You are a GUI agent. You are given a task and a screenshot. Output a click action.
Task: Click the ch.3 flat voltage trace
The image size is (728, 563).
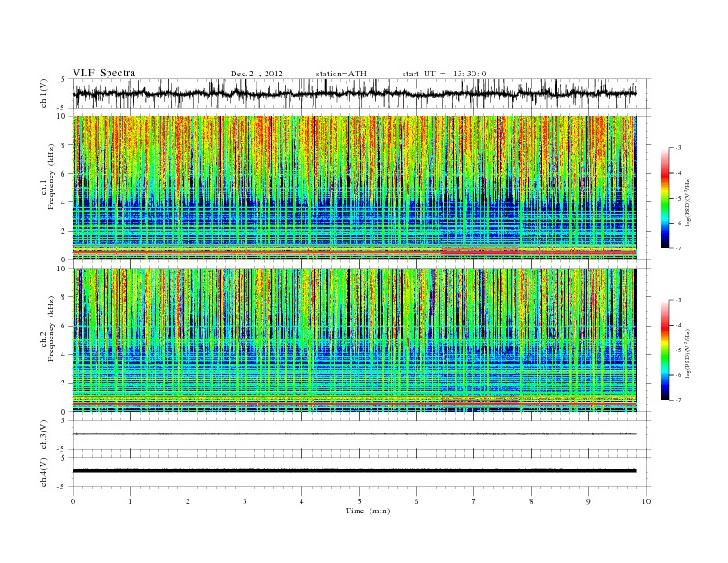click(354, 434)
